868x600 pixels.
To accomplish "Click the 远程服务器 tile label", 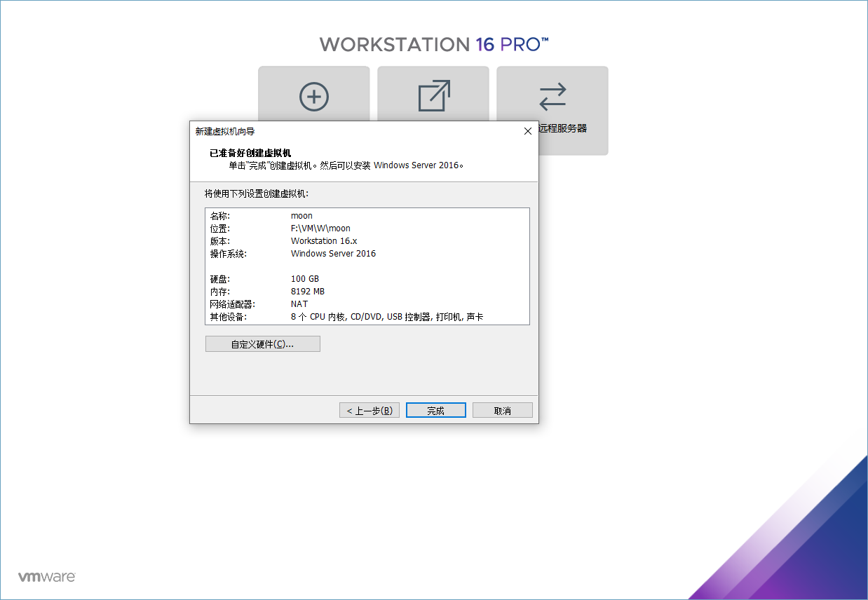I will click(563, 129).
